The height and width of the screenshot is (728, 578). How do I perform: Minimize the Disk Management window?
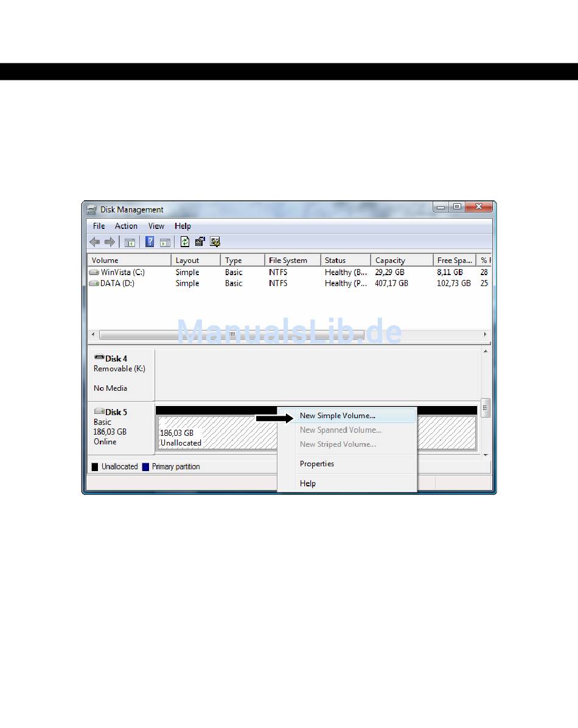tap(440, 207)
